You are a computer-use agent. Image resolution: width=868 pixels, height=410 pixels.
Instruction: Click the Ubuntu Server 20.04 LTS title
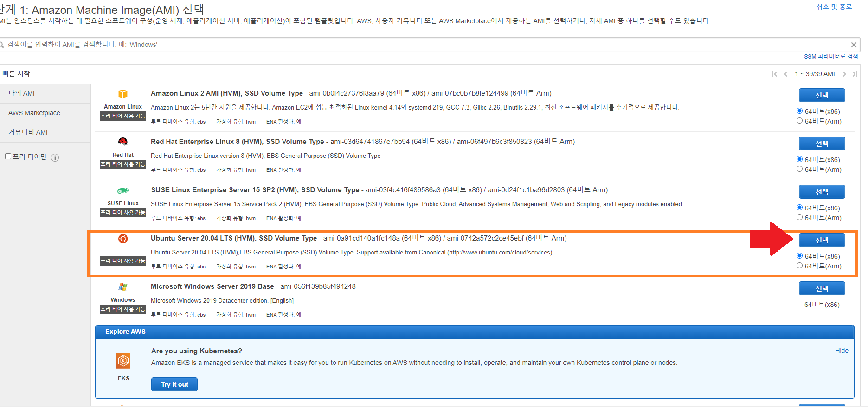[x=234, y=238]
